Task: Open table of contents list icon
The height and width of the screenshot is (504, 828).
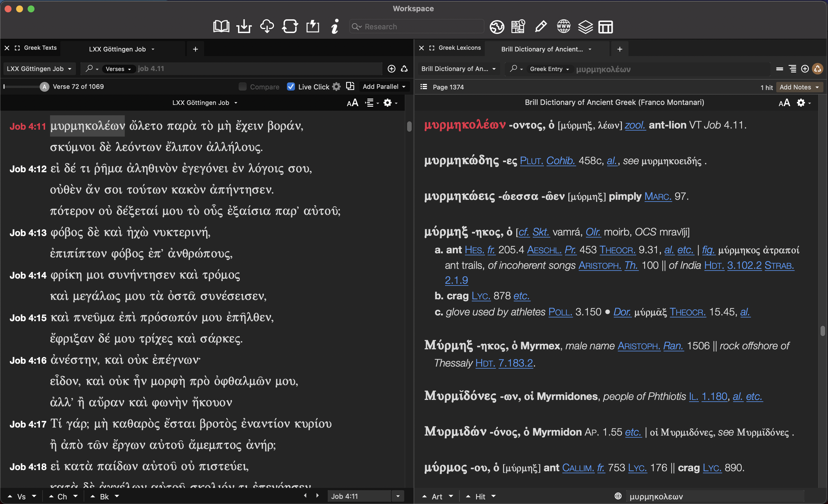Action: click(424, 87)
